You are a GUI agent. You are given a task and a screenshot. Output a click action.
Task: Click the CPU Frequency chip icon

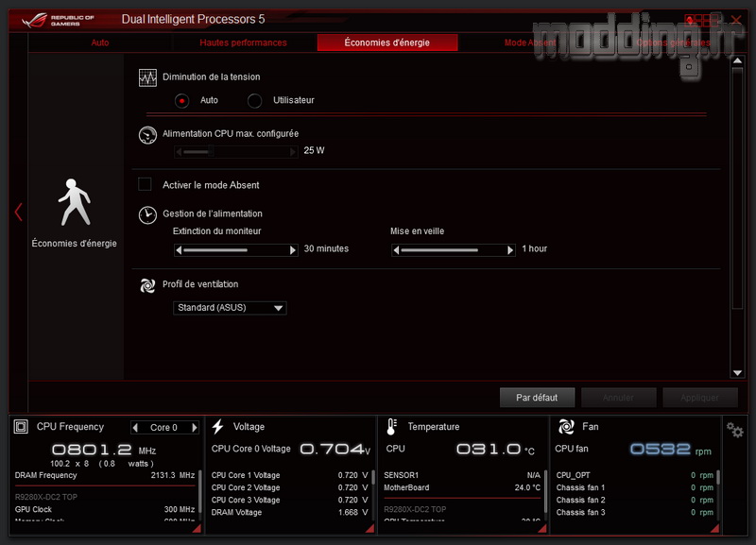21,426
